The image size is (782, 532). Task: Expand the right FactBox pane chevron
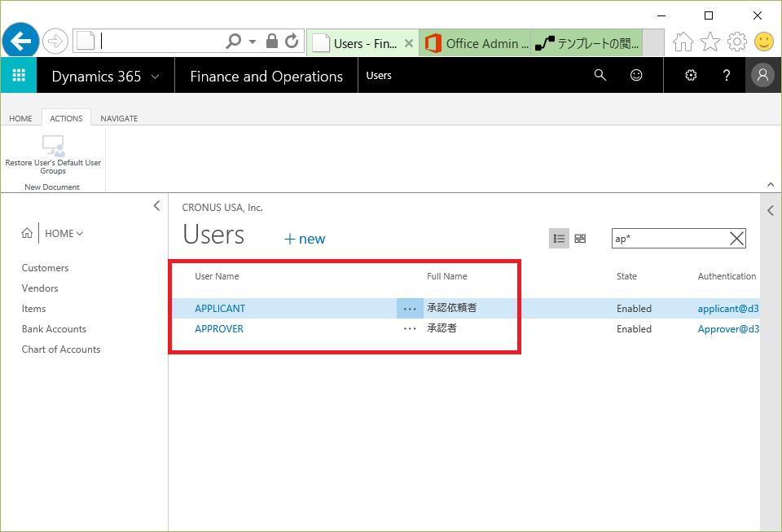pos(771,210)
